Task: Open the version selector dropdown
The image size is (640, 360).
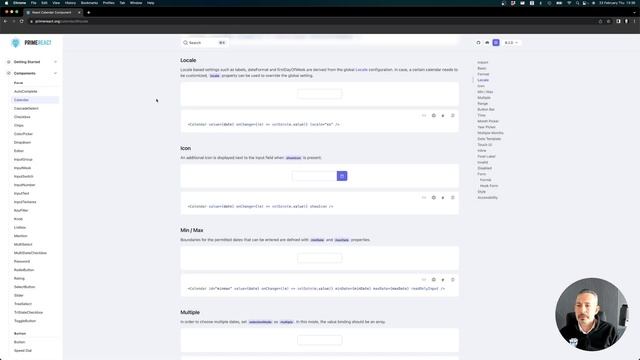Action: [511, 42]
